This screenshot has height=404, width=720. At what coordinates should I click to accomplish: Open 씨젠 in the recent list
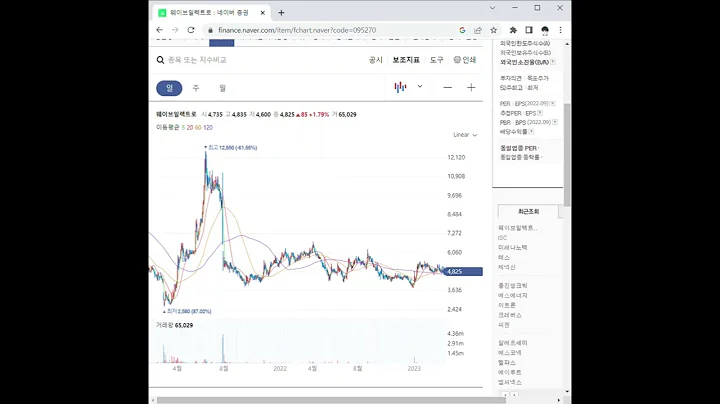point(504,325)
